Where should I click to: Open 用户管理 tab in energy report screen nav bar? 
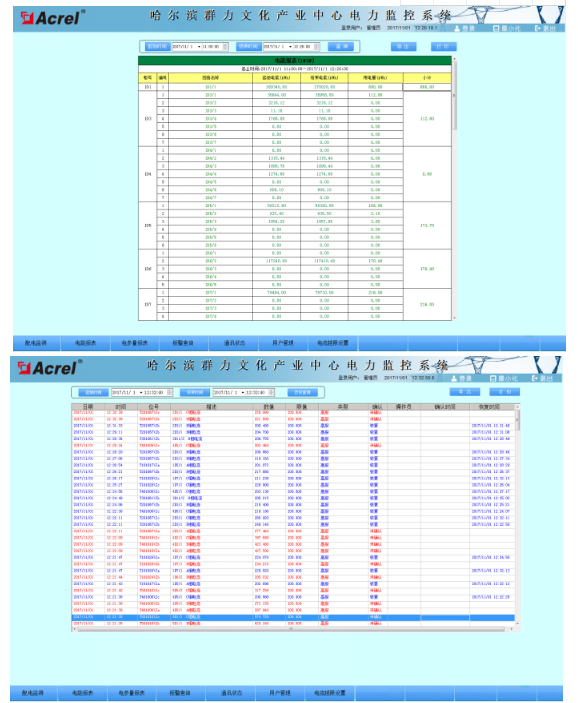coord(282,343)
